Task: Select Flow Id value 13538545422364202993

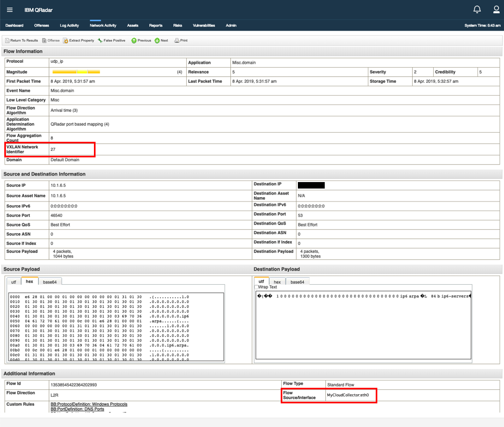Action: (x=74, y=385)
